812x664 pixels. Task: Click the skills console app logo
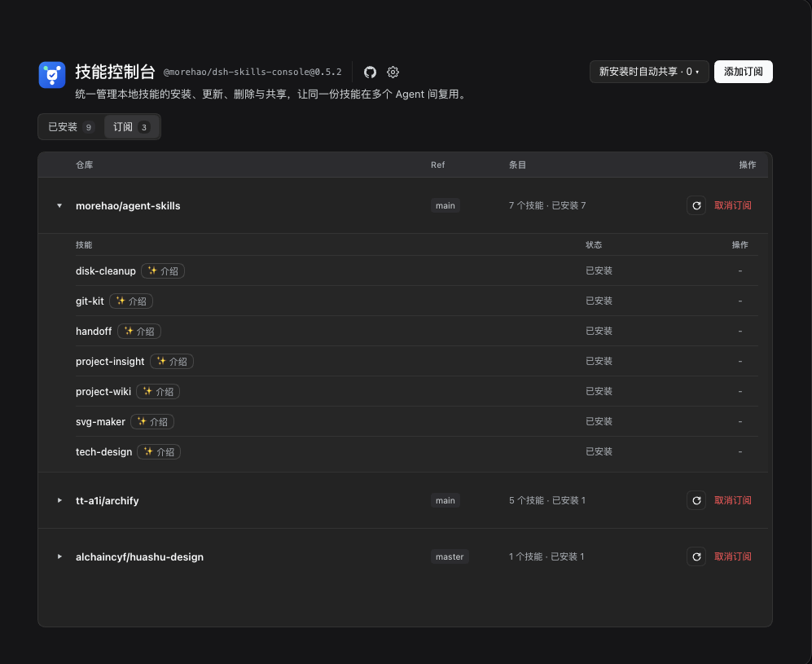tap(52, 75)
